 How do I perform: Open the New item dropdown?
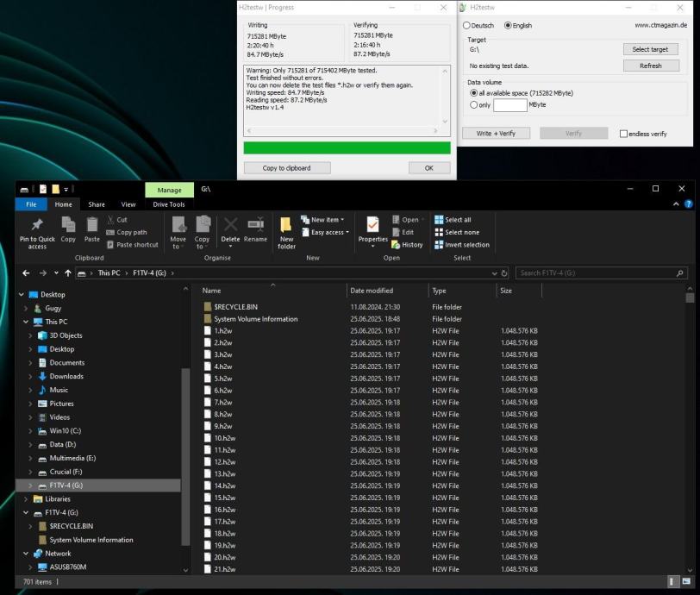[325, 220]
